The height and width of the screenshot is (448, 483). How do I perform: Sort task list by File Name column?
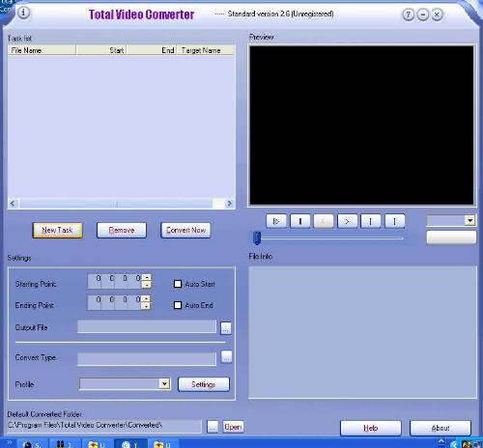pyautogui.click(x=42, y=50)
